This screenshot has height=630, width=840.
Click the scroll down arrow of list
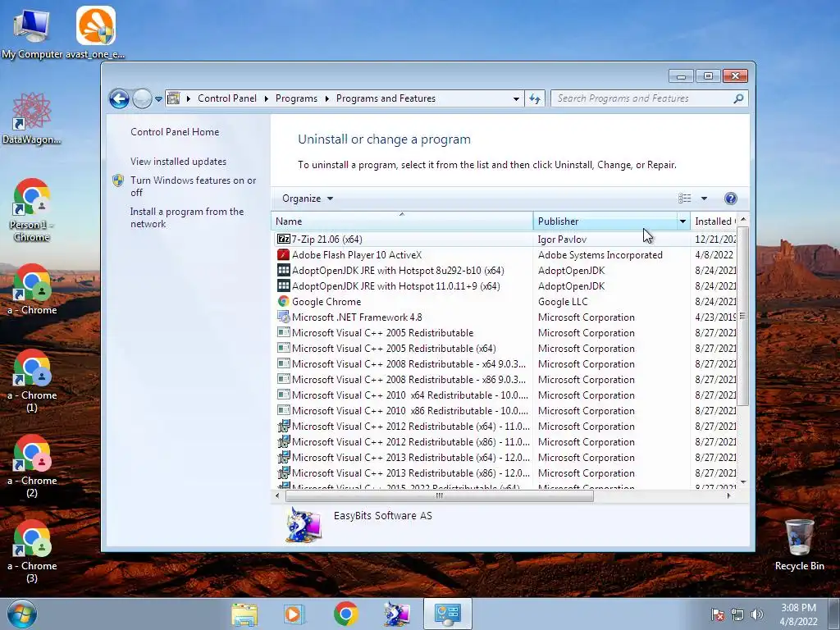point(743,482)
